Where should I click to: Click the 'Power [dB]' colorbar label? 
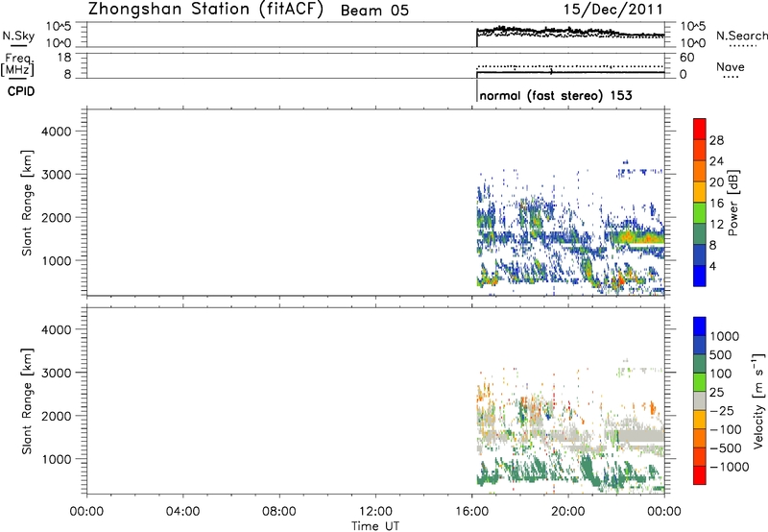click(732, 203)
